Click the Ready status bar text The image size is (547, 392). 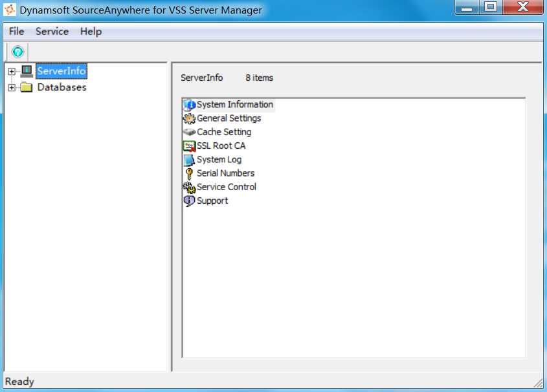(19, 382)
